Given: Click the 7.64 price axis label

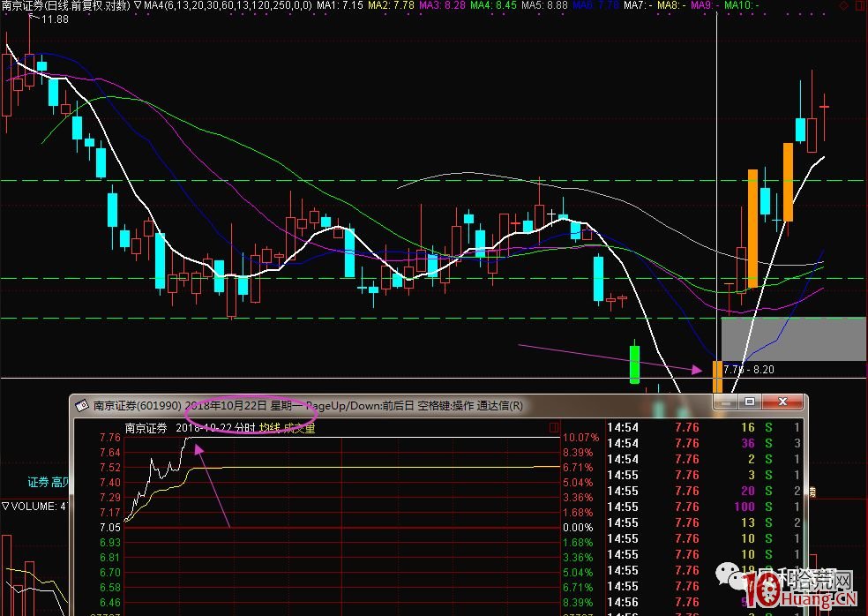Looking at the screenshot, I should coord(109,453).
